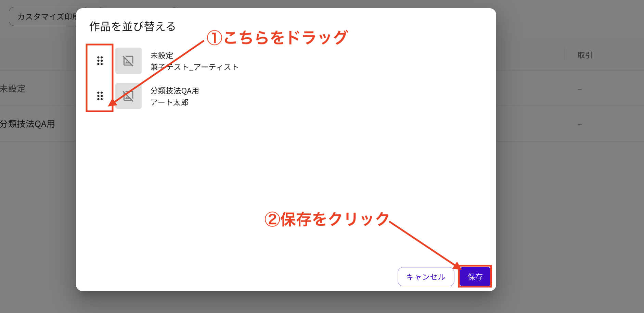
Task: Click the 取引 column header
Action: pos(583,55)
